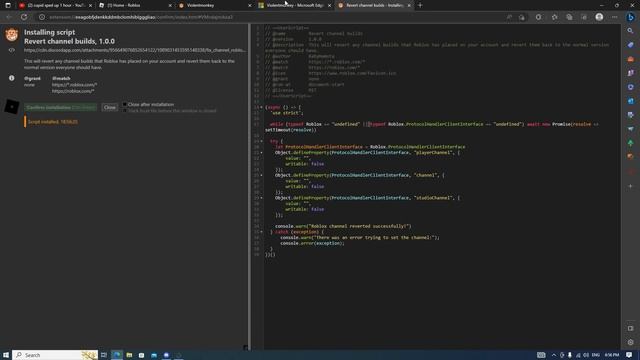This screenshot has height=360, width=640.
Task: Switch to the Violentmonkey tab
Action: coord(214,5)
